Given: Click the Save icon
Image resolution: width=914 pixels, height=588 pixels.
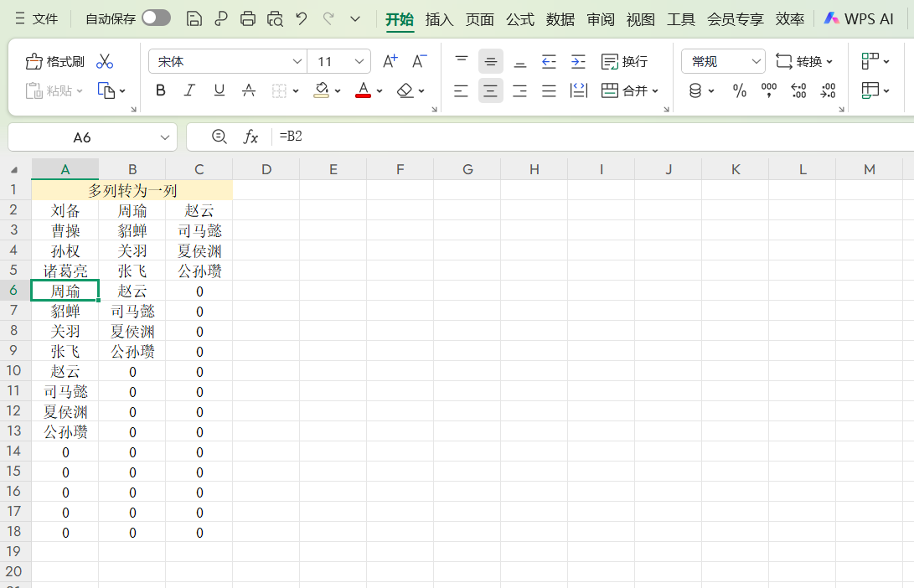Looking at the screenshot, I should [x=194, y=18].
